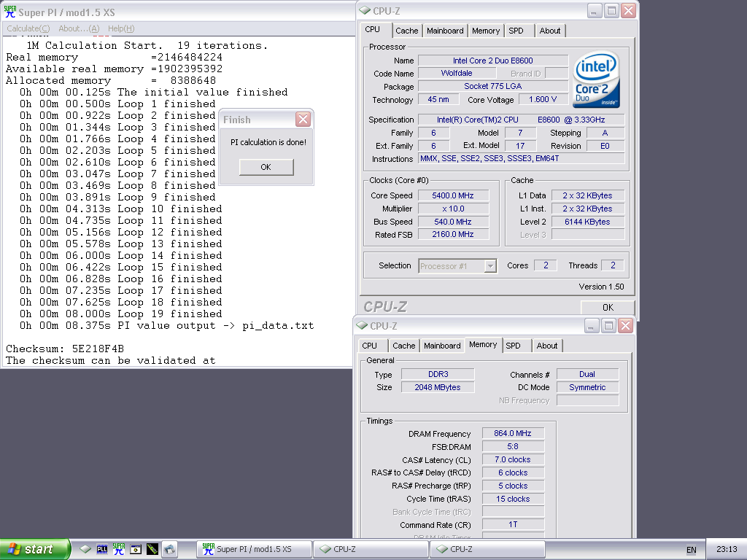This screenshot has height=560, width=747.
Task: Click the processor name 'Intel Core 2 Duo E8600'
Action: click(493, 61)
